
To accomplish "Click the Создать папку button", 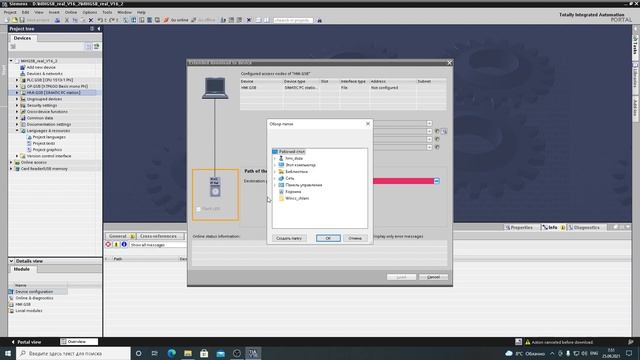I will click(x=289, y=238).
